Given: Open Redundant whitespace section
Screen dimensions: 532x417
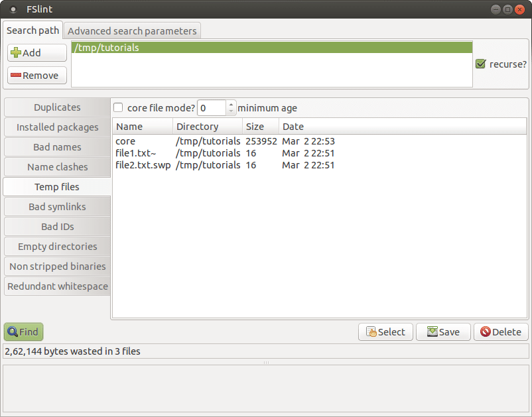Looking at the screenshot, I should 57,286.
